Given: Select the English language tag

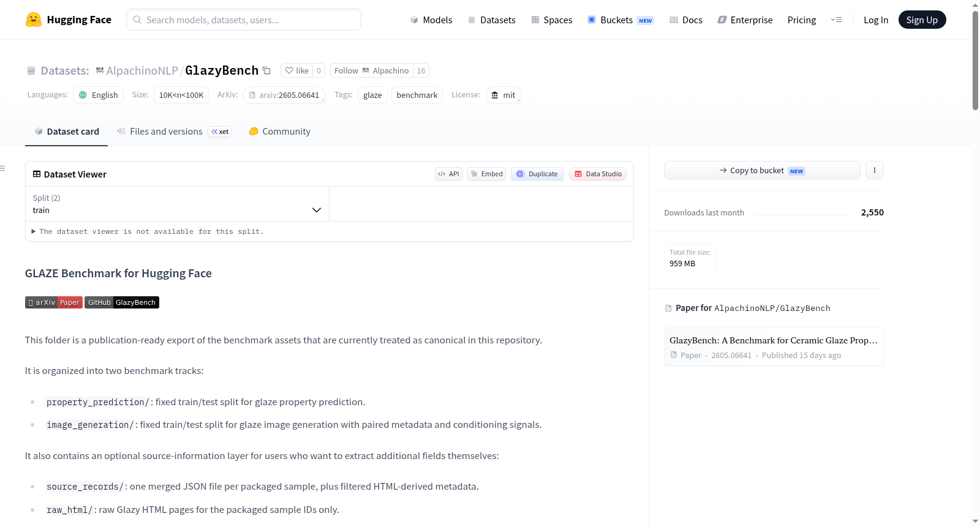Looking at the screenshot, I should pos(99,95).
